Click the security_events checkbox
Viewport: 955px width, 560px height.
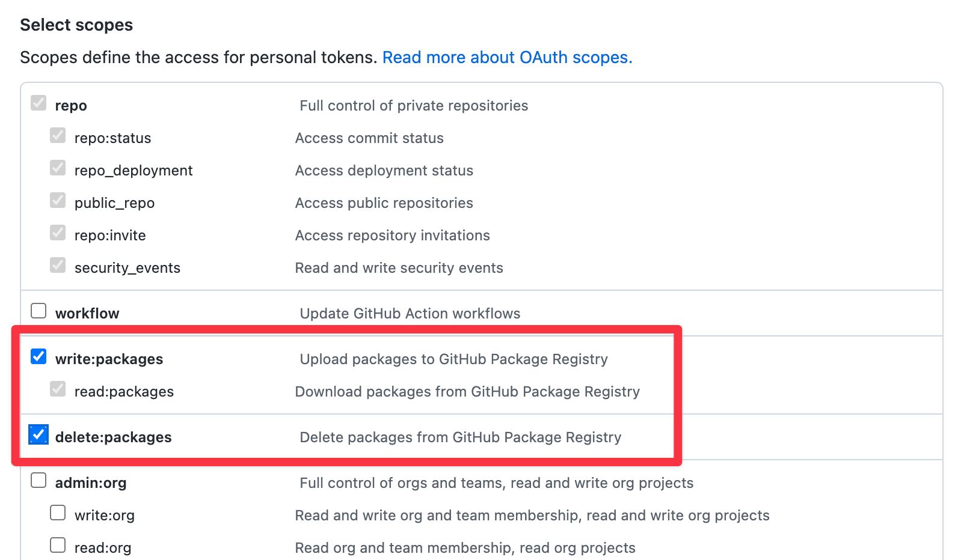click(x=58, y=265)
